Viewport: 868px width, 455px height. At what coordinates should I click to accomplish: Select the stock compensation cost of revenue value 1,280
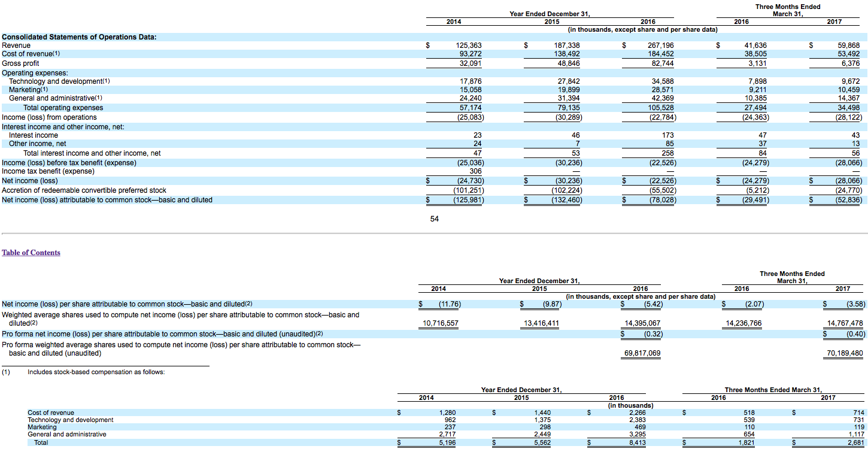447,412
